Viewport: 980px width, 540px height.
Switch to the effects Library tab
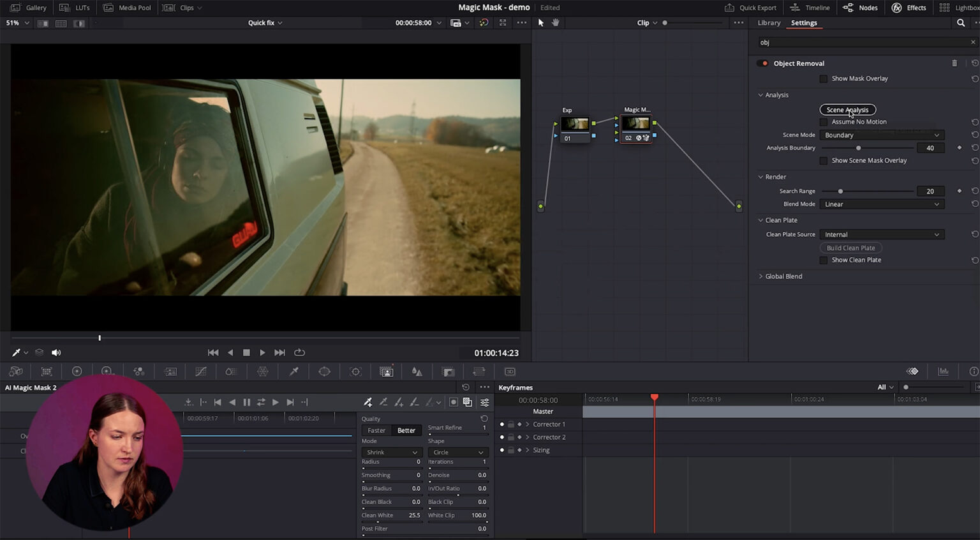pyautogui.click(x=769, y=23)
